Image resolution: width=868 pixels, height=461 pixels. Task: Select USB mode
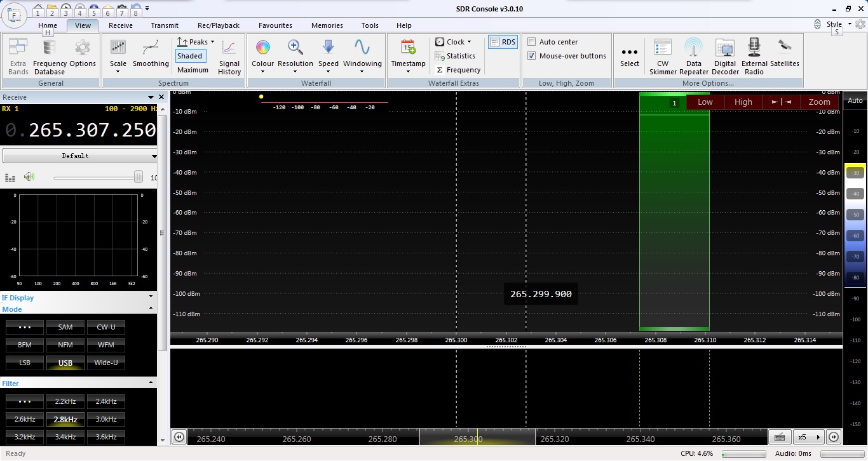pos(65,363)
